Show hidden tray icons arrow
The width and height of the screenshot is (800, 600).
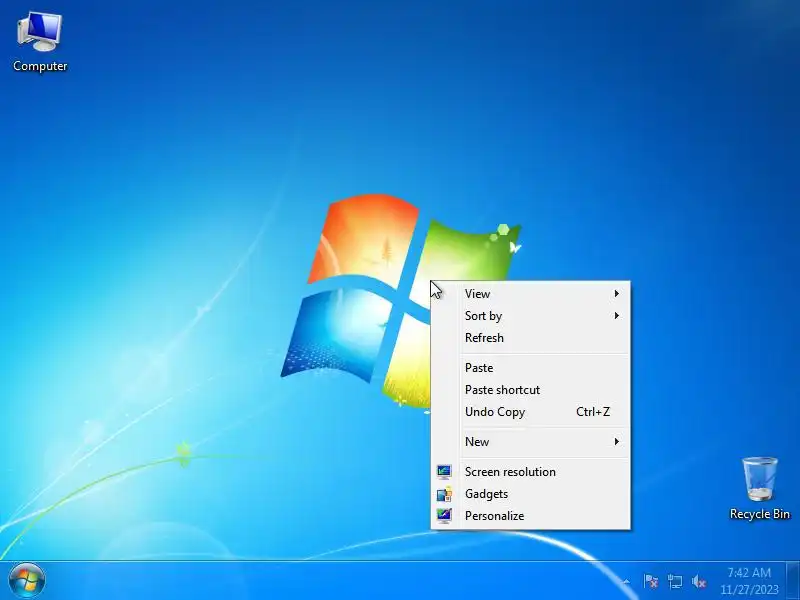pyautogui.click(x=626, y=581)
